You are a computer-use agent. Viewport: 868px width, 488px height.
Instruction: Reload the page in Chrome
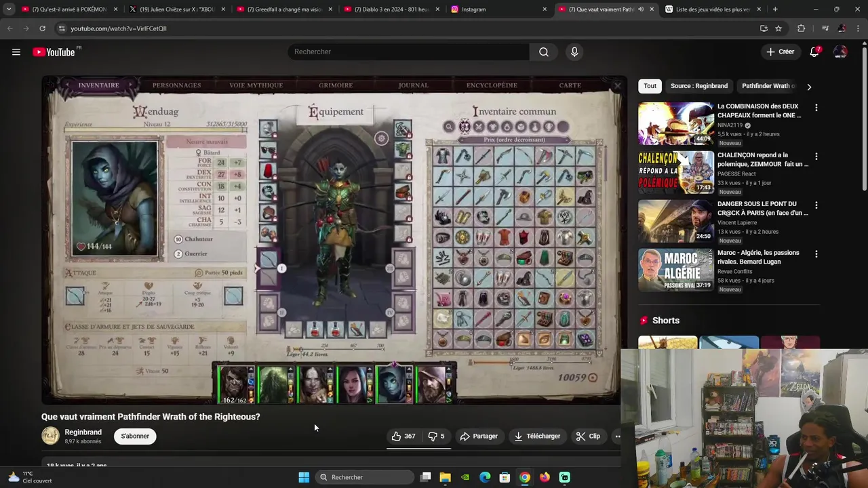(42, 28)
